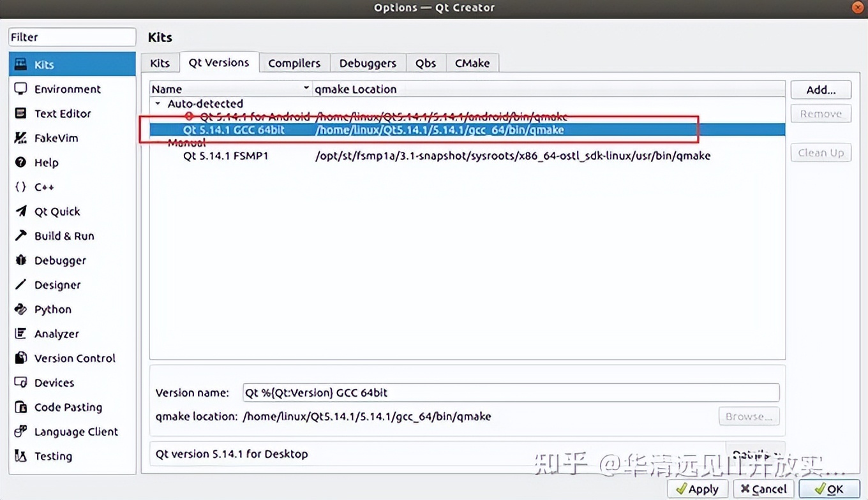Viewport: 868px width, 500px height.
Task: Switch to the Compilers tab
Action: (x=294, y=62)
